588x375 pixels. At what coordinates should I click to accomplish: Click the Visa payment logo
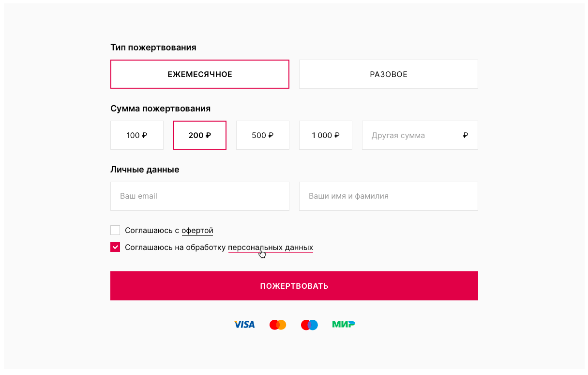pyautogui.click(x=244, y=325)
